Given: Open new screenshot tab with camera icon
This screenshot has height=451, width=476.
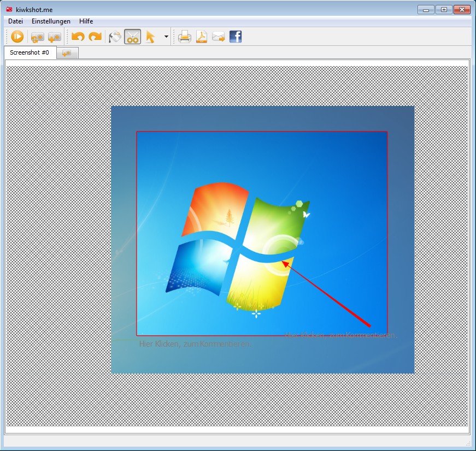Looking at the screenshot, I should tap(67, 53).
